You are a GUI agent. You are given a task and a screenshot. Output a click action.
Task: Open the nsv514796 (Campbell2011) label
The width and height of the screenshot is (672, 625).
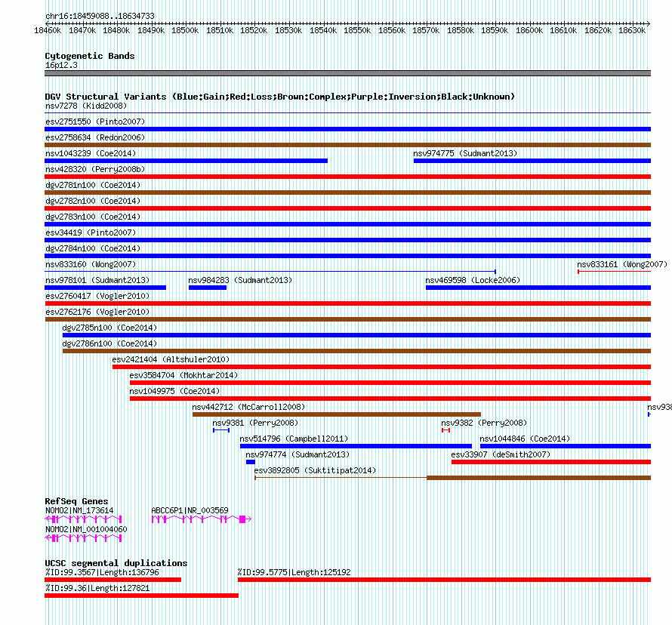(294, 439)
